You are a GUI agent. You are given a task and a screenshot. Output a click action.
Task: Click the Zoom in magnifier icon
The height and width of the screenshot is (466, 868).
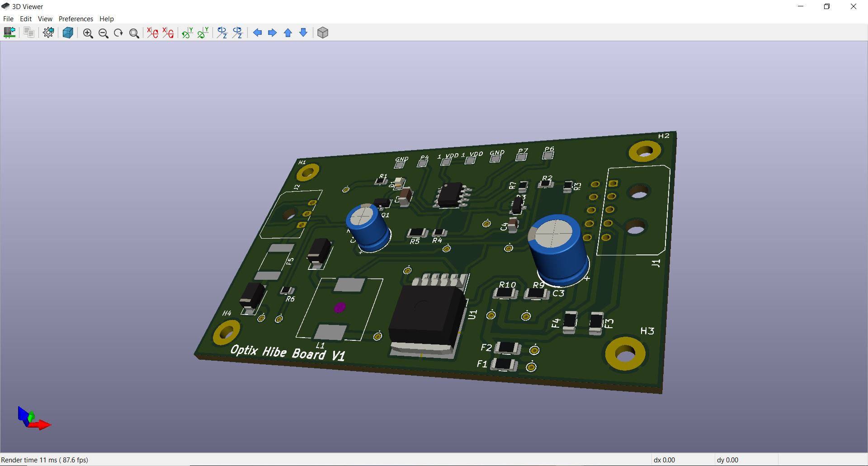[x=88, y=33]
